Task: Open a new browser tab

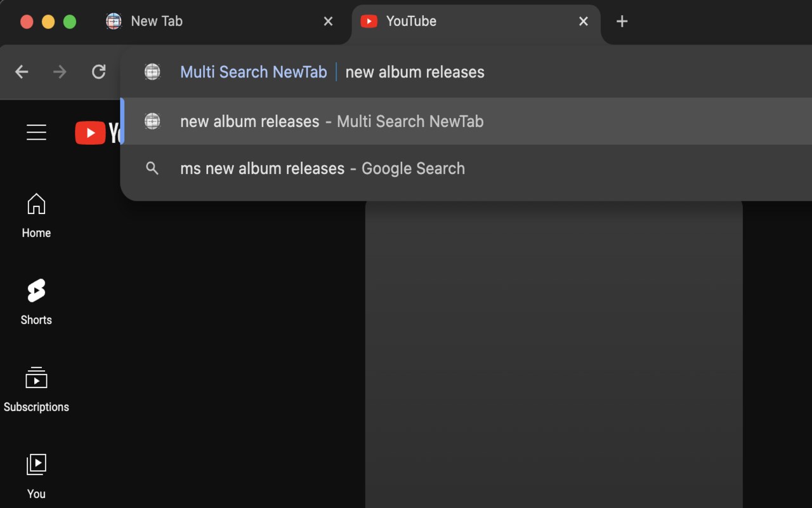Action: tap(622, 21)
